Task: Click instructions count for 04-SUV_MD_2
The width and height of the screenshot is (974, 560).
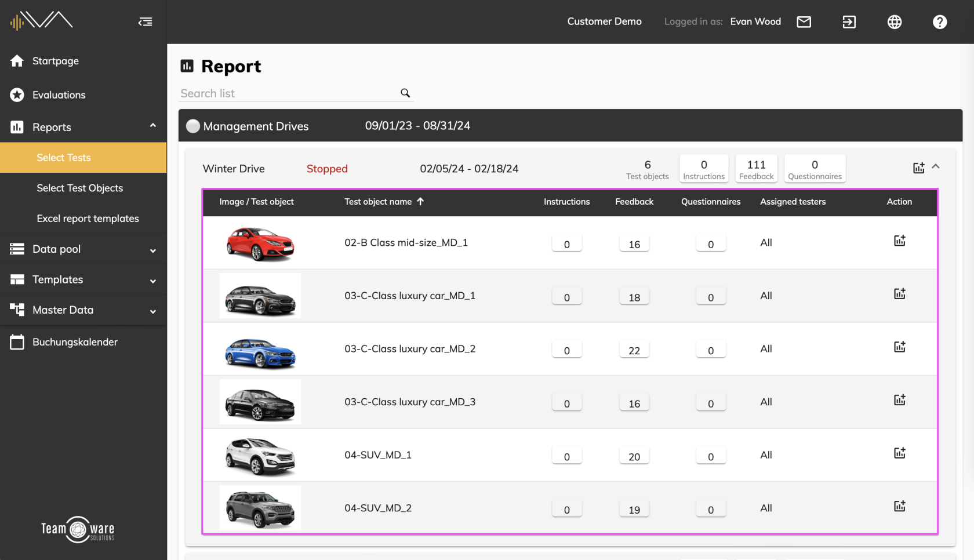Action: tap(567, 509)
